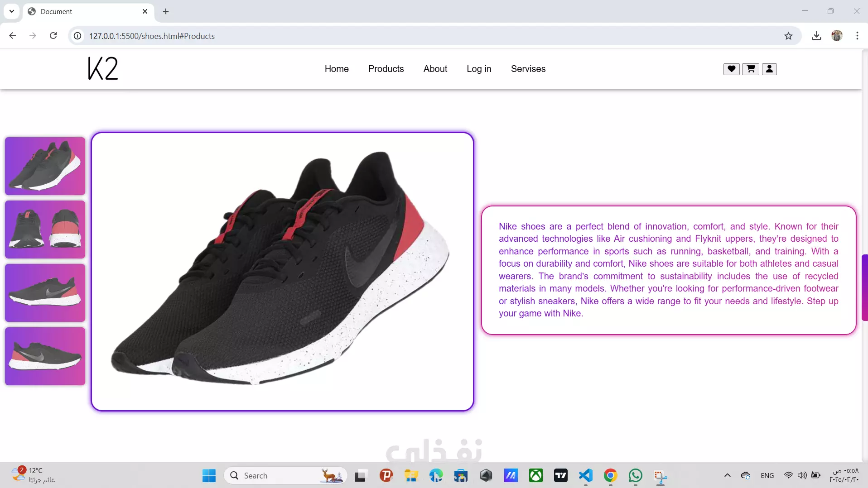Open the About nav link
This screenshot has height=488, width=868.
(435, 69)
